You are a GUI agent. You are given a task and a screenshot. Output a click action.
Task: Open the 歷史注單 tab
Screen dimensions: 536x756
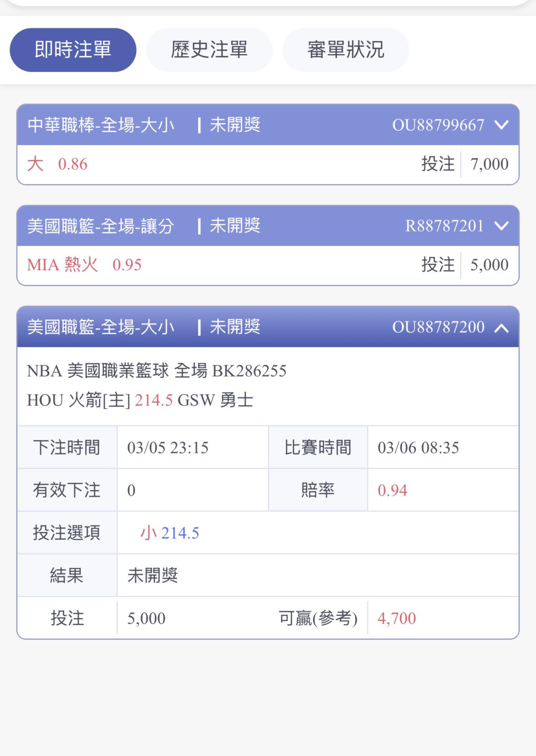coord(209,50)
